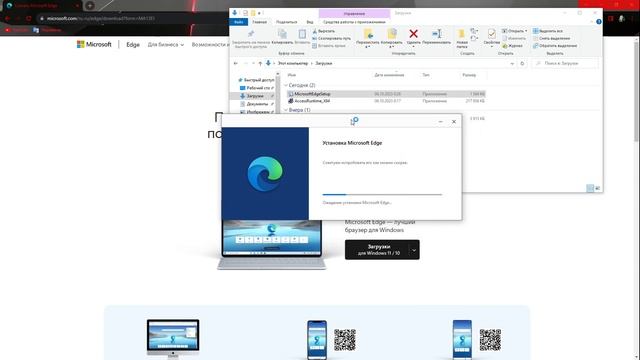Sort by Имя column header
This screenshot has height=360, width=640.
pyautogui.click(x=291, y=75)
